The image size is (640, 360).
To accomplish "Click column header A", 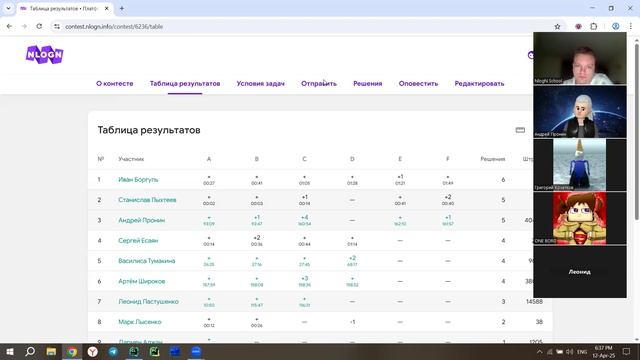I will tap(209, 159).
